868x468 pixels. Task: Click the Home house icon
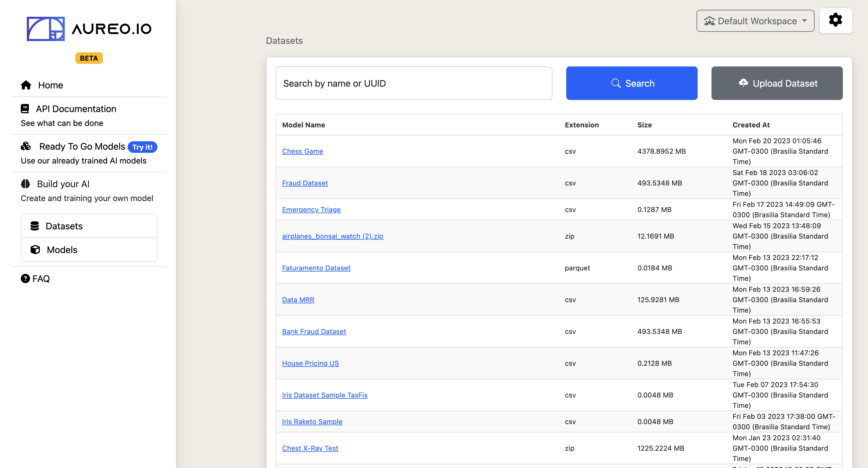coord(26,85)
